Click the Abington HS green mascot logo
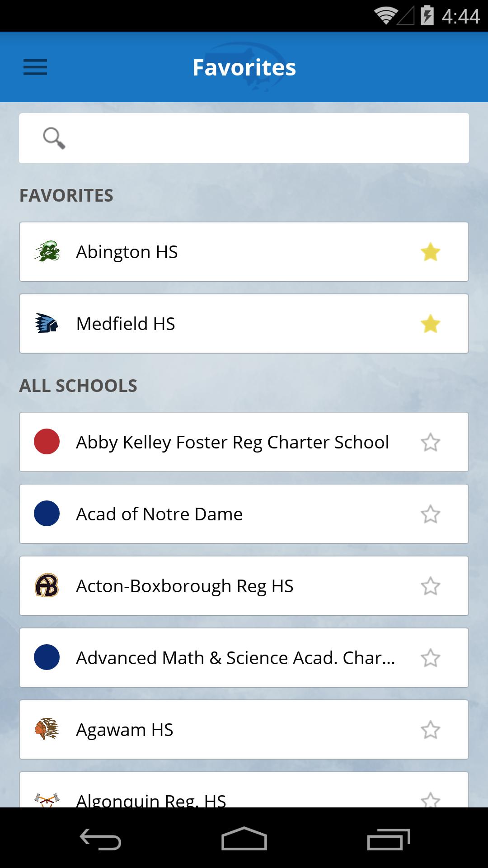 (x=47, y=251)
